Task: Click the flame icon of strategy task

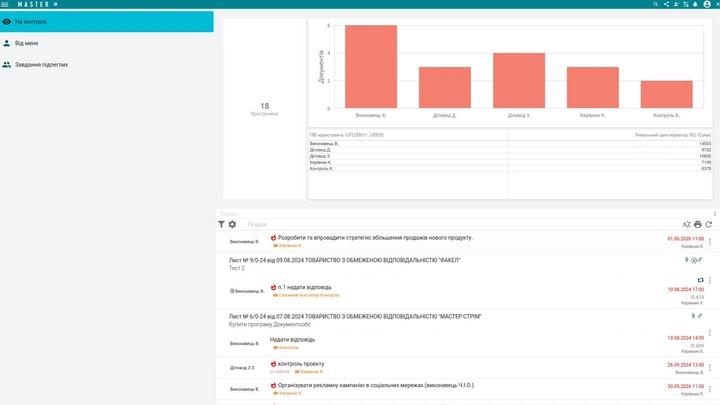Action: click(273, 238)
